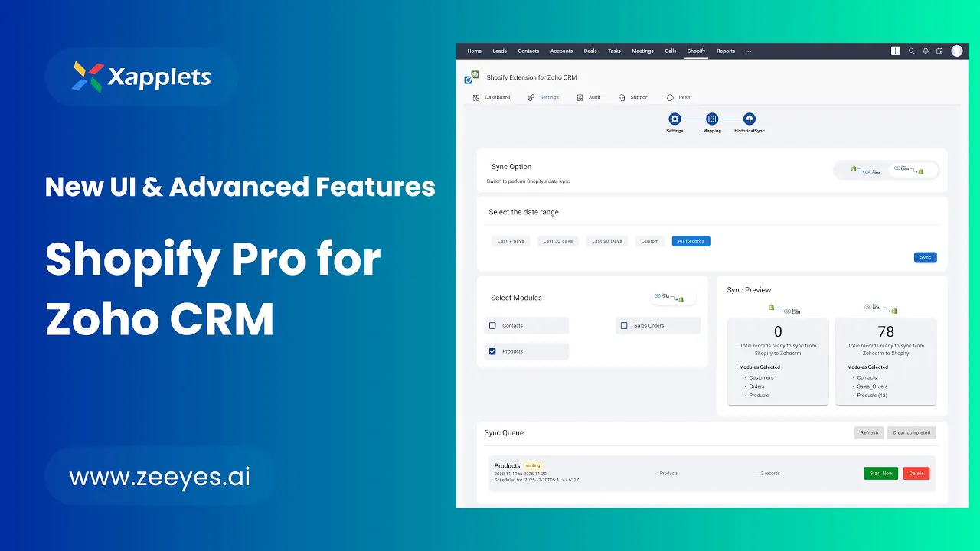Open the Home module tab

coord(475,51)
